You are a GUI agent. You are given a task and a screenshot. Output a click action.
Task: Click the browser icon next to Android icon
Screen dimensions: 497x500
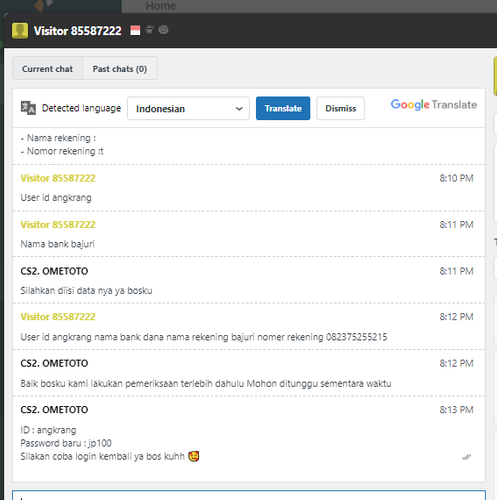coord(163,30)
